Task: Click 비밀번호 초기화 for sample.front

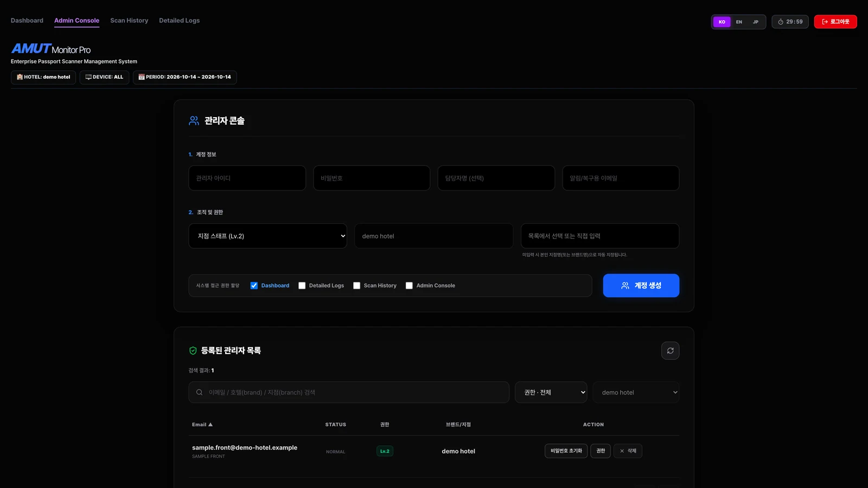Action: (566, 451)
